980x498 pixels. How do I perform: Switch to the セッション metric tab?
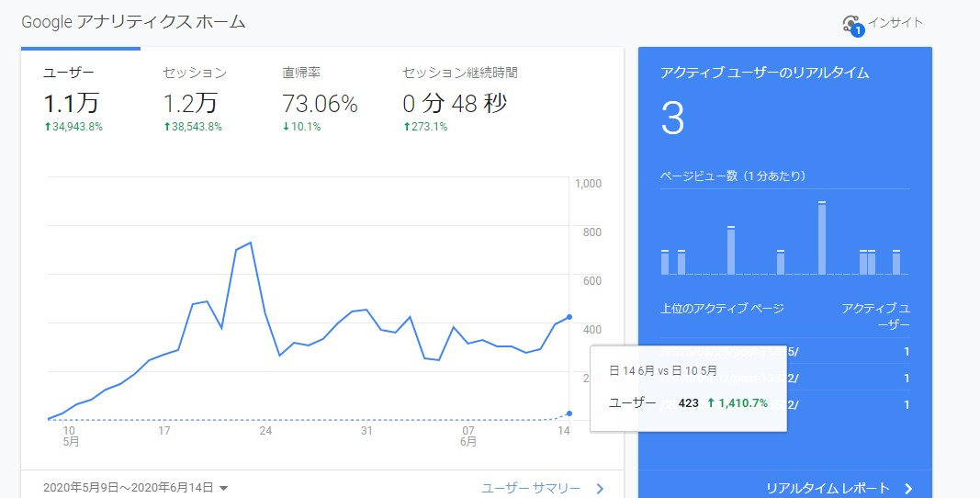195,73
